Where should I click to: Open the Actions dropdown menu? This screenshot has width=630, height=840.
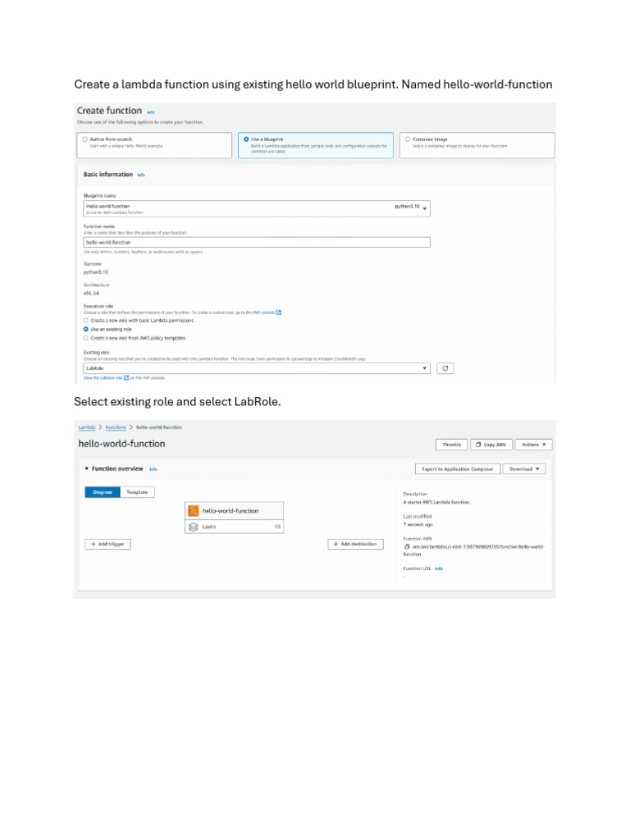(533, 445)
